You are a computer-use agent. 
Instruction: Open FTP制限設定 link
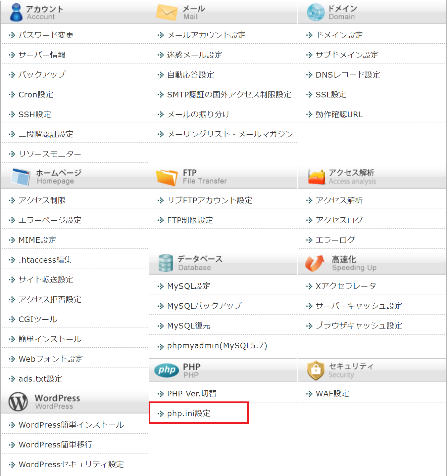point(190,220)
